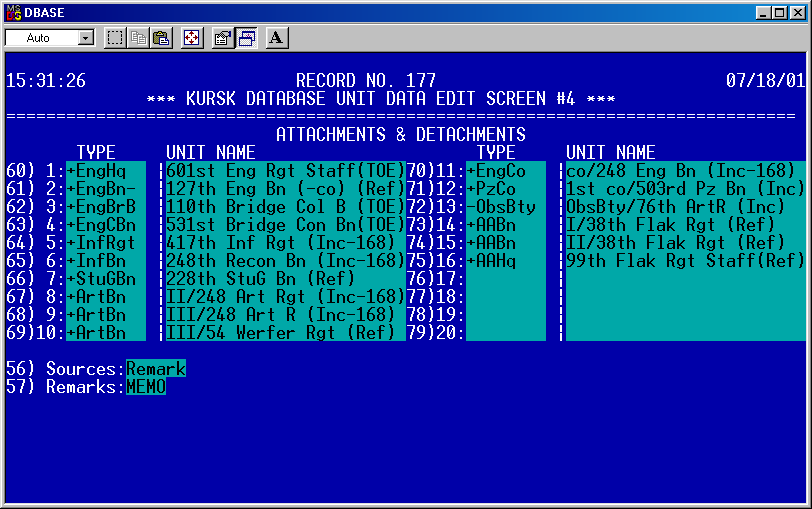The image size is (812, 509).
Task: Close the DBASE window
Action: pos(798,10)
